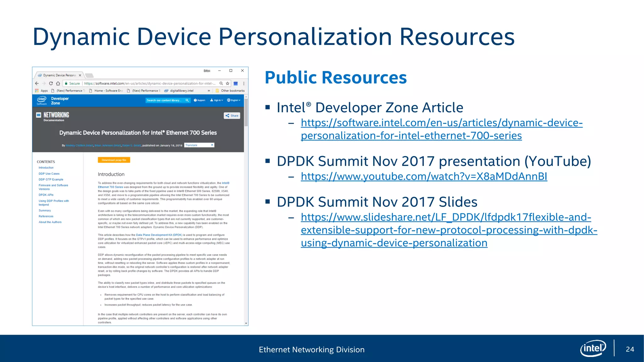Expand hidden bookmarks chevron
644x362 pixels.
(209, 91)
